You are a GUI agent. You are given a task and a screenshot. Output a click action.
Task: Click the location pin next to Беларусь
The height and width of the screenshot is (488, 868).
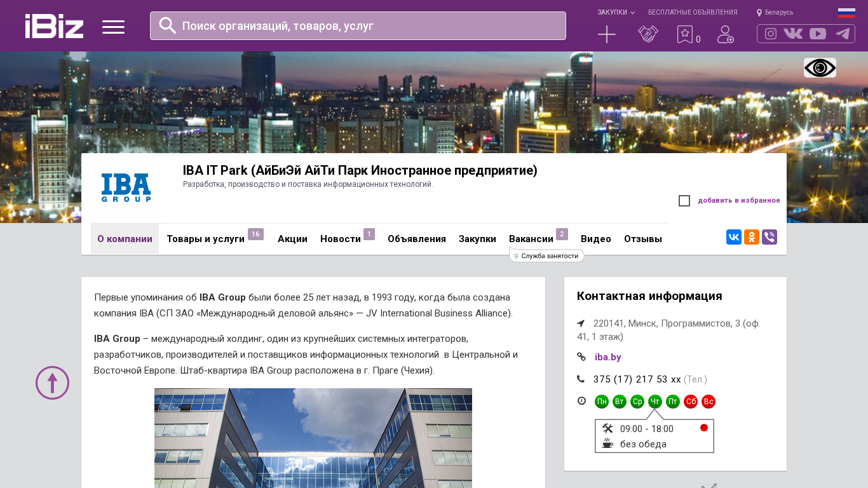coord(759,12)
